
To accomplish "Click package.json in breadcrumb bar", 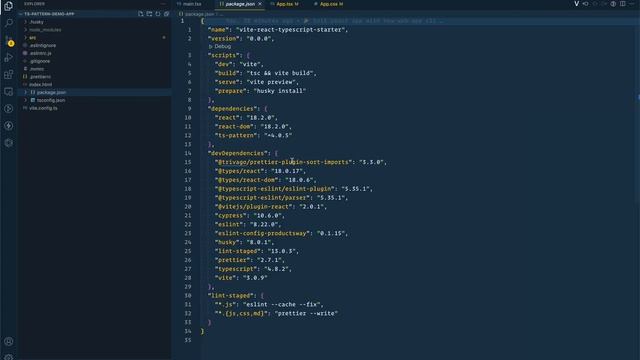I will pos(199,14).
